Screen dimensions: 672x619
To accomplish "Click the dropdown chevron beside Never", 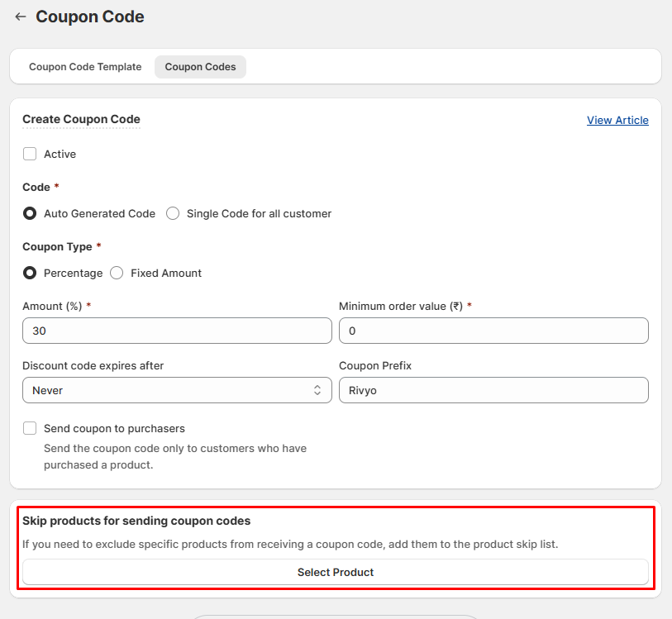I will point(317,390).
